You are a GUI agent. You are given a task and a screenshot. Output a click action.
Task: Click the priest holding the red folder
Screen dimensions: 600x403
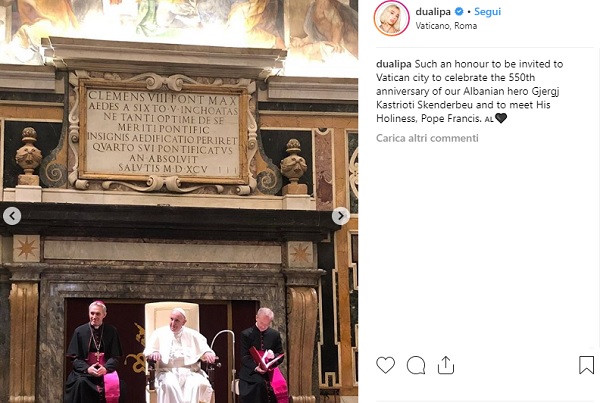click(x=262, y=355)
